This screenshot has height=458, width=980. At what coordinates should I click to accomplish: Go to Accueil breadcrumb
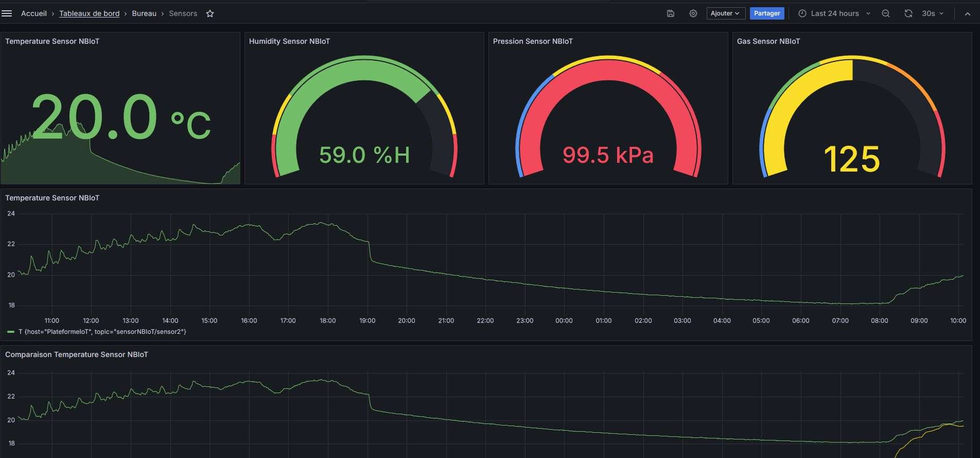pyautogui.click(x=34, y=13)
